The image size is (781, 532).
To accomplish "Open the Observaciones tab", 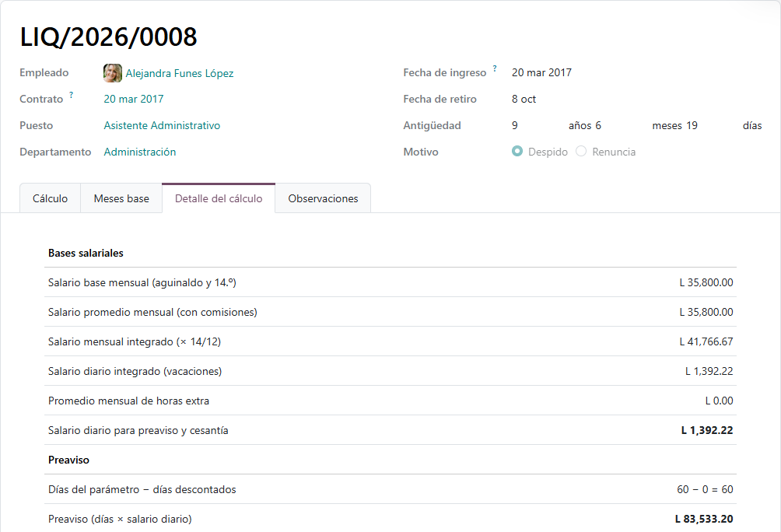I will (x=323, y=198).
